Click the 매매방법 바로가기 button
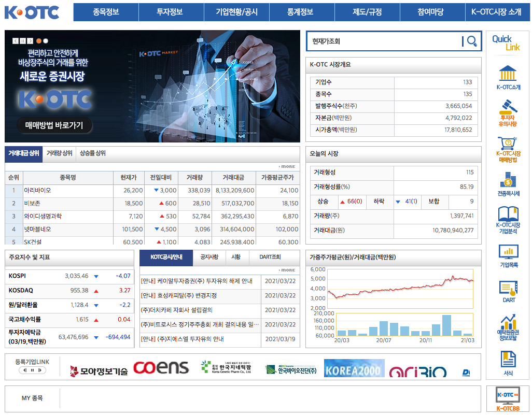Viewport: 532px width, 415px height. pos(54,125)
